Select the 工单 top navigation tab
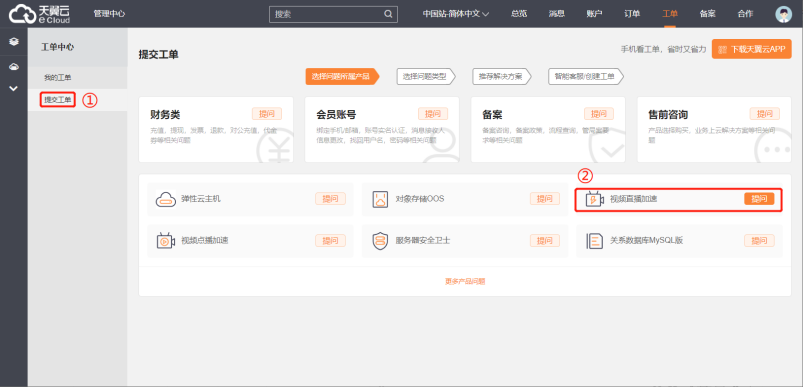This screenshot has height=387, width=804. pyautogui.click(x=670, y=14)
